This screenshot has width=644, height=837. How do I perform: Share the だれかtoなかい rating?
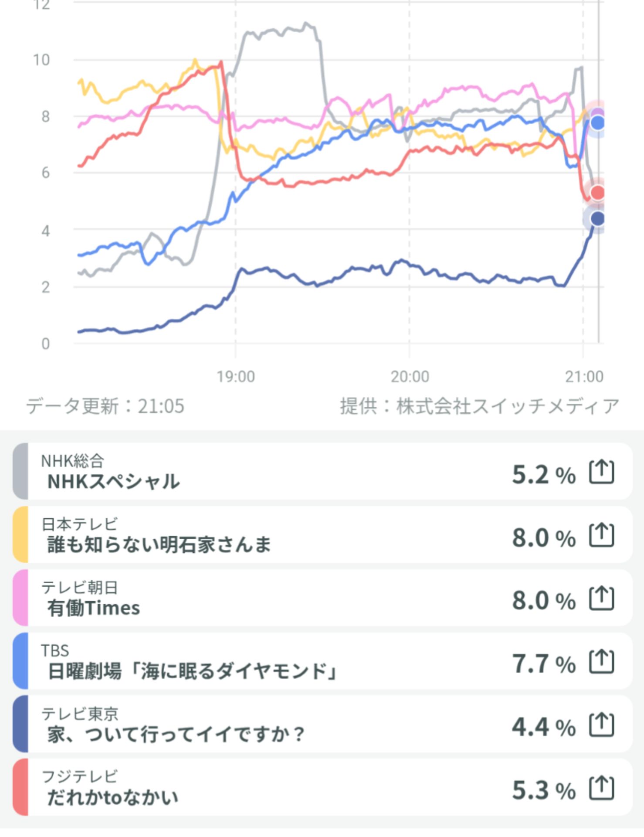(x=601, y=788)
